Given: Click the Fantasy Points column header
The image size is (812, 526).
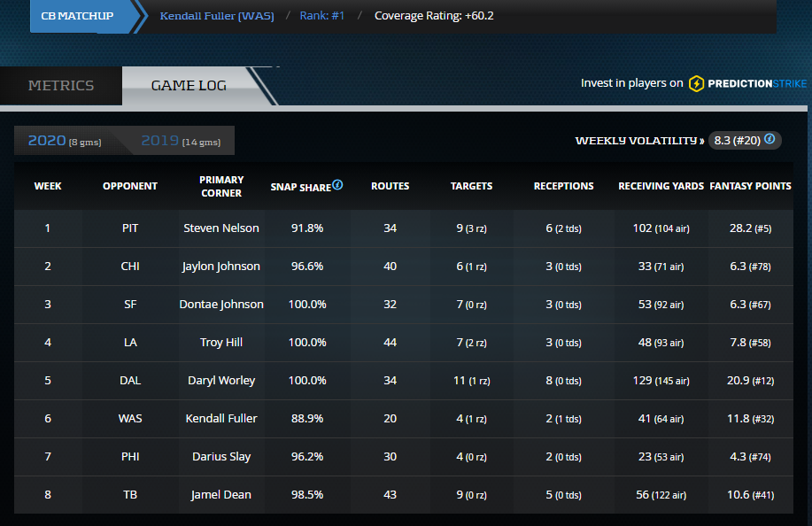Looking at the screenshot, I should 750,187.
